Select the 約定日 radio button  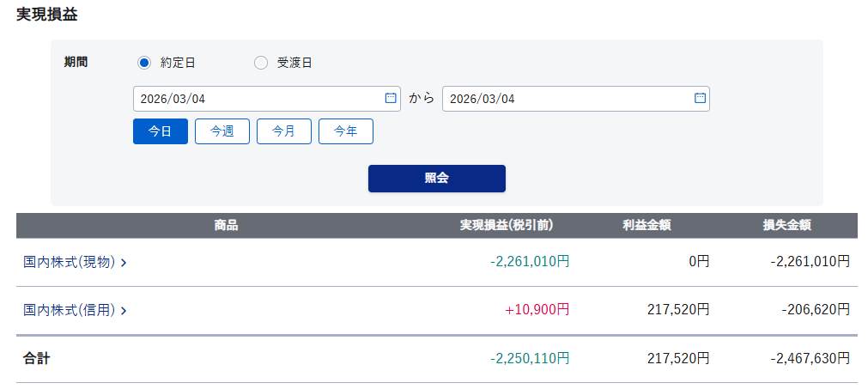point(144,63)
